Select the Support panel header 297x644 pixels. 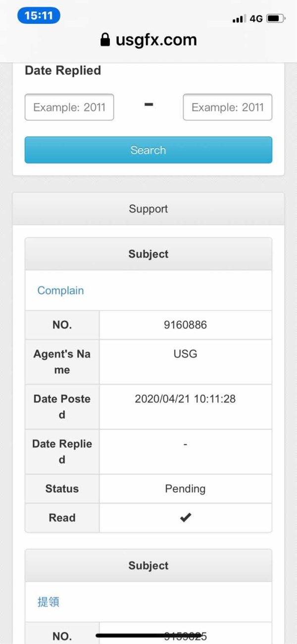pos(148,209)
